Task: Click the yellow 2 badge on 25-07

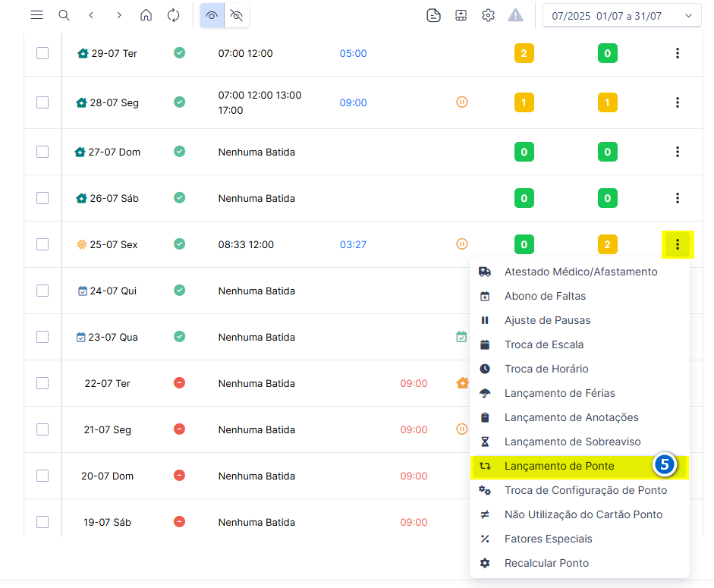Action: click(x=608, y=244)
